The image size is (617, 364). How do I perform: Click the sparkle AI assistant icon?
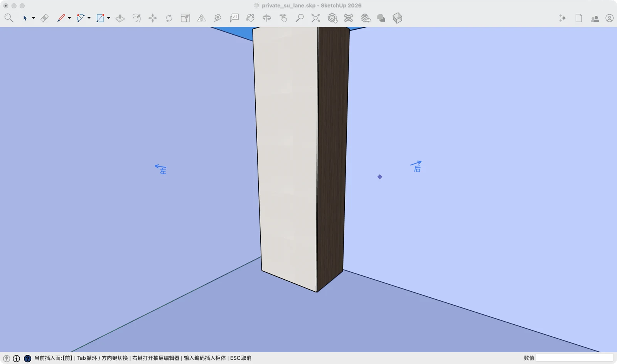pyautogui.click(x=563, y=18)
